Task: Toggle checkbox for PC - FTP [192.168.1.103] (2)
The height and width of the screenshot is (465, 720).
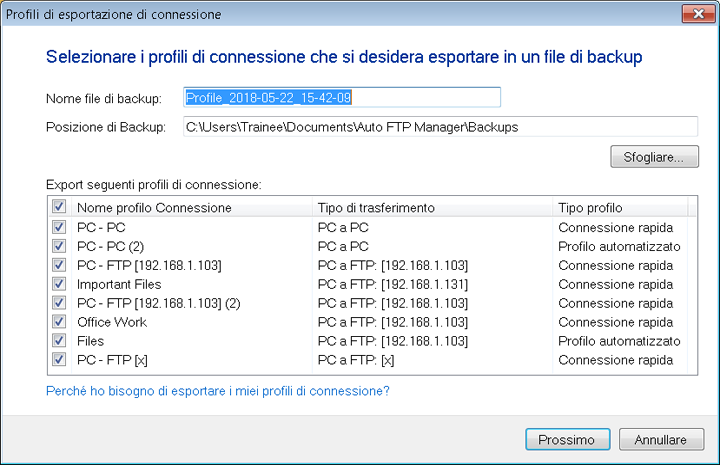Action: (59, 303)
